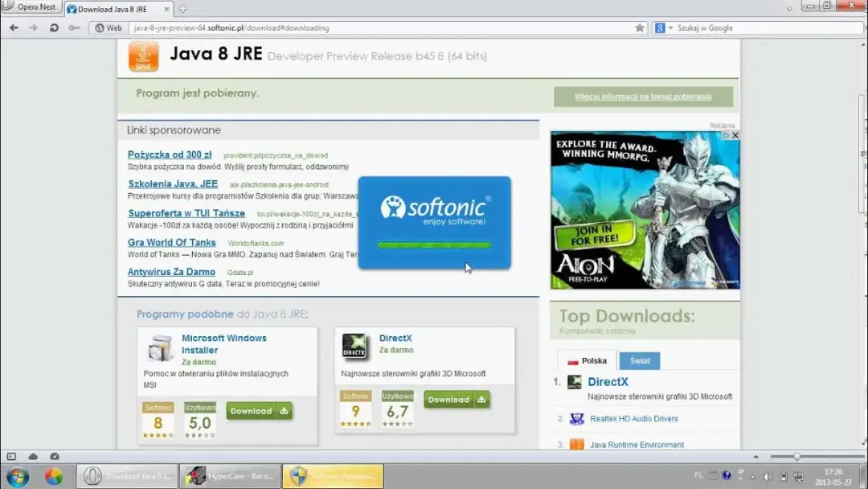Click the Realtek HD Audio Drivers icon
The width and height of the screenshot is (868, 489).
click(x=576, y=419)
